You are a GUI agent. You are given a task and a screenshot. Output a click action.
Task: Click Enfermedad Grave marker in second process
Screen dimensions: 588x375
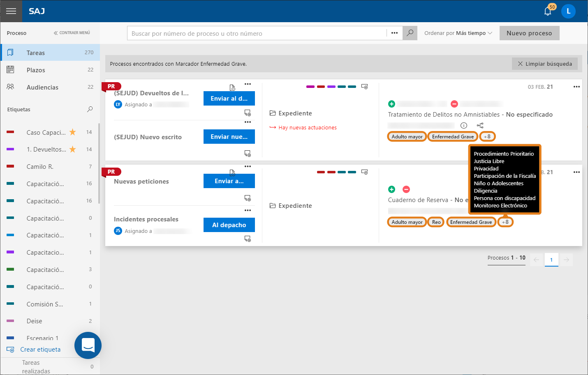[471, 222]
